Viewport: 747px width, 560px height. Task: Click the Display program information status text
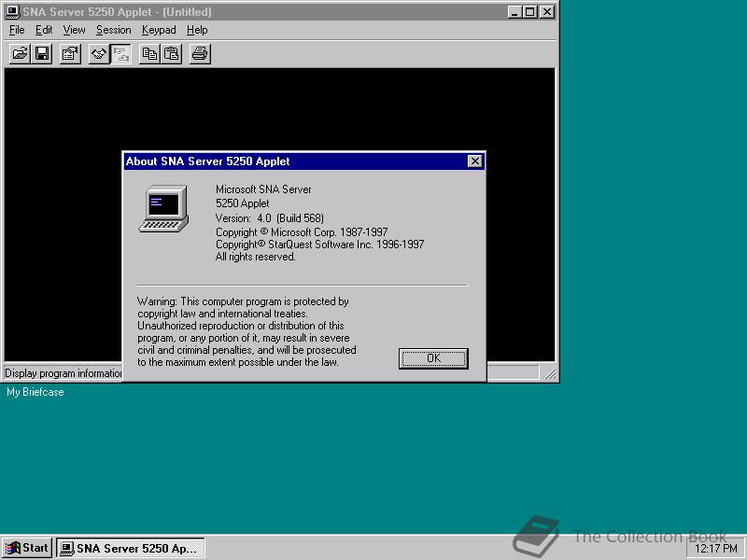click(x=63, y=373)
